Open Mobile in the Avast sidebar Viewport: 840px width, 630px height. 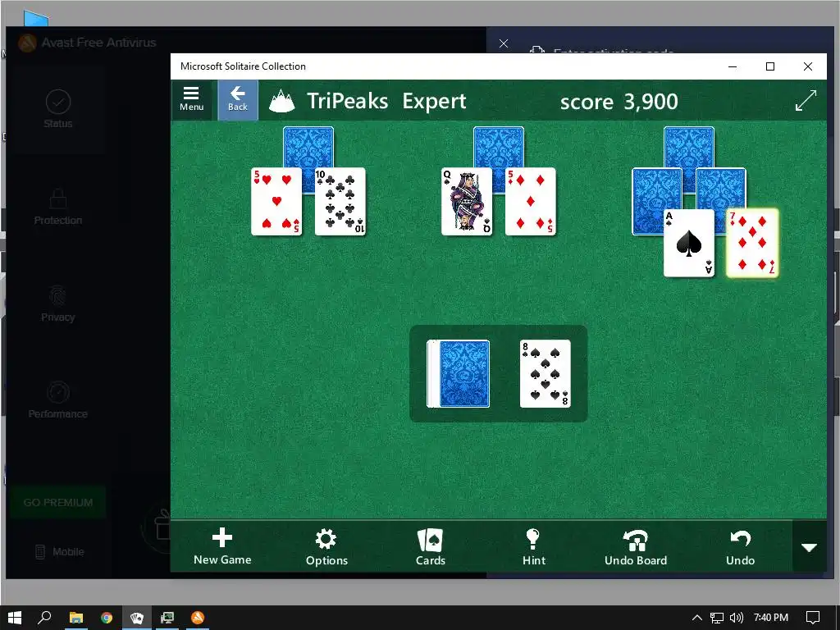(x=59, y=552)
